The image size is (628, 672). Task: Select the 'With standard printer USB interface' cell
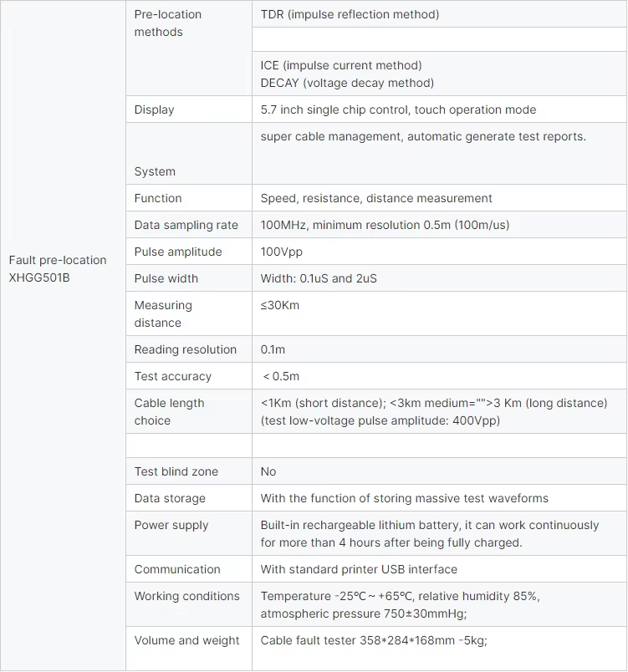point(359,569)
